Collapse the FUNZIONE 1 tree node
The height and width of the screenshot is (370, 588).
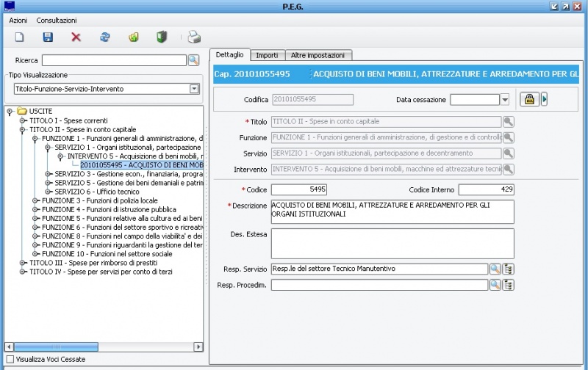tap(35, 139)
